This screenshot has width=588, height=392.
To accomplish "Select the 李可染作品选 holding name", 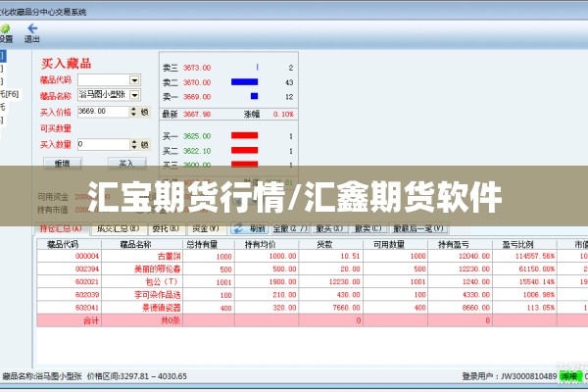I will 158,294.
